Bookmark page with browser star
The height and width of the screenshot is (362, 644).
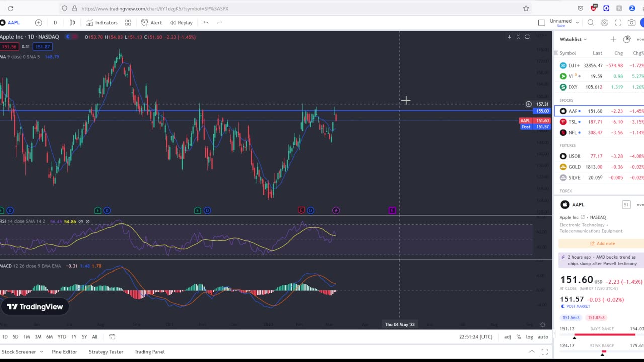coord(526,8)
